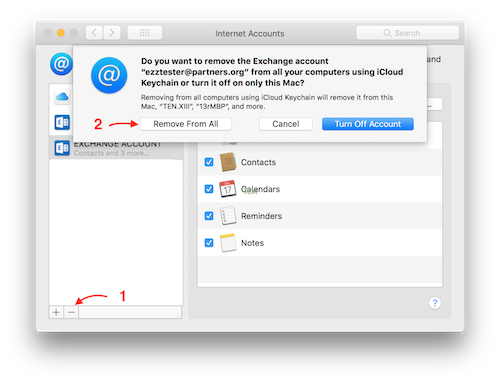Image resolution: width=500 pixels, height=383 pixels.
Task: Uncheck the Contacts checkbox
Action: [209, 162]
